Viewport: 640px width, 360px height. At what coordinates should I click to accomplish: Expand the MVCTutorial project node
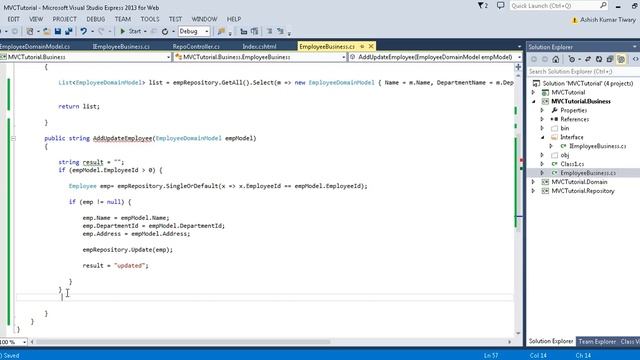pos(533,93)
